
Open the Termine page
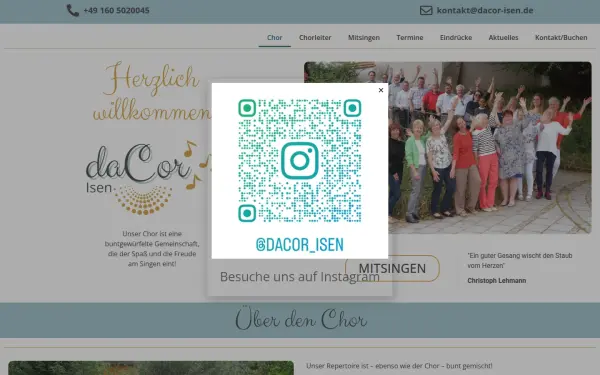point(410,38)
